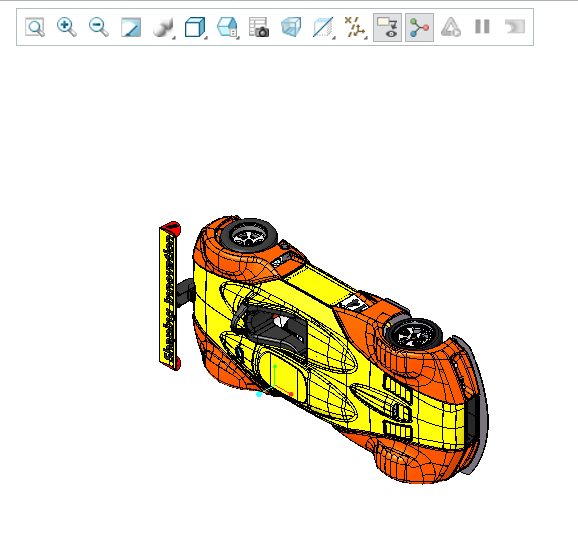The image size is (578, 533).
Task: Select the front wheel near the car nose
Action: (x=414, y=334)
